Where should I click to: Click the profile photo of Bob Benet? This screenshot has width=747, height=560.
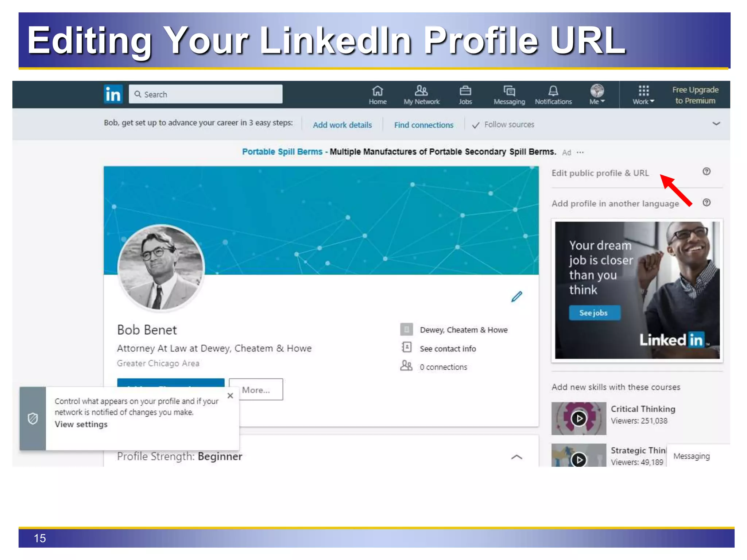[161, 268]
